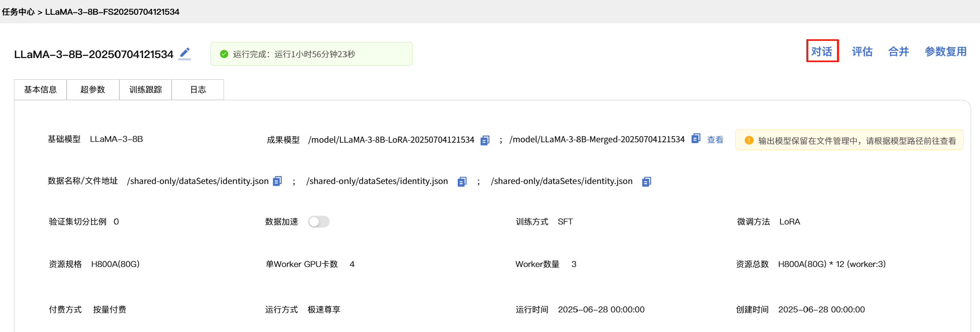Click the pencil icon to rename the task
Viewport: 980px width, 332px height.
point(185,53)
